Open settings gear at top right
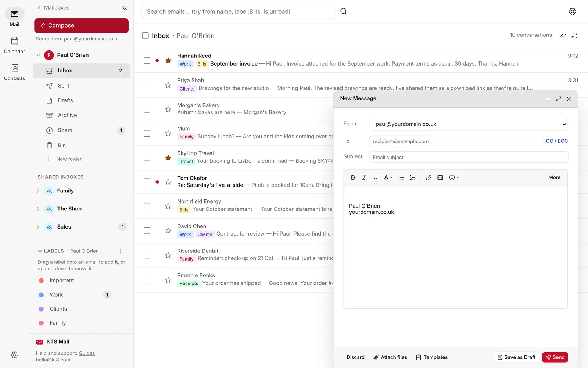Screen dimensions: 588x368 tap(572, 11)
